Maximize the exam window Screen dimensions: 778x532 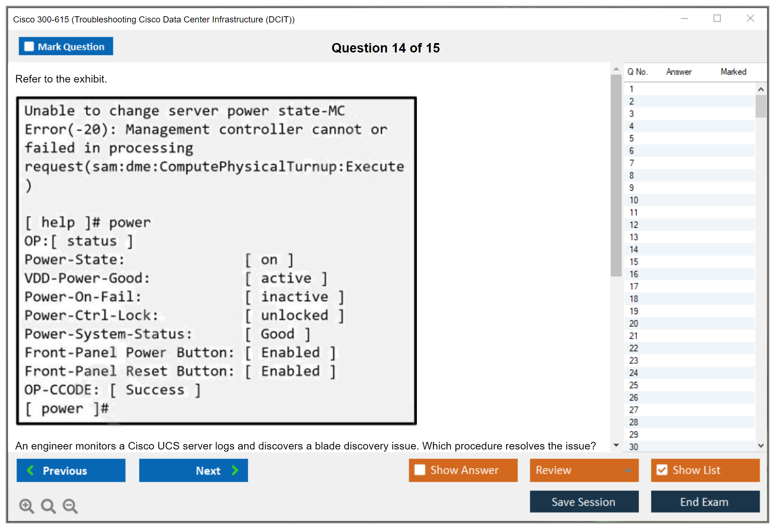pos(717,18)
